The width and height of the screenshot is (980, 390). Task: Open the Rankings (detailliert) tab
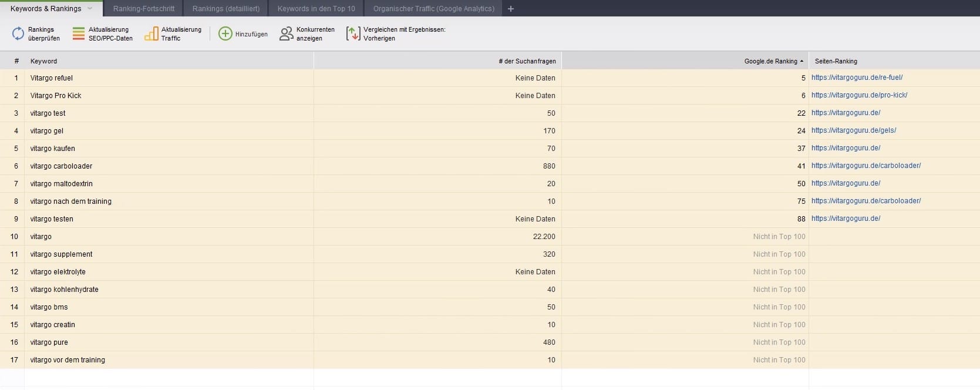pyautogui.click(x=226, y=9)
